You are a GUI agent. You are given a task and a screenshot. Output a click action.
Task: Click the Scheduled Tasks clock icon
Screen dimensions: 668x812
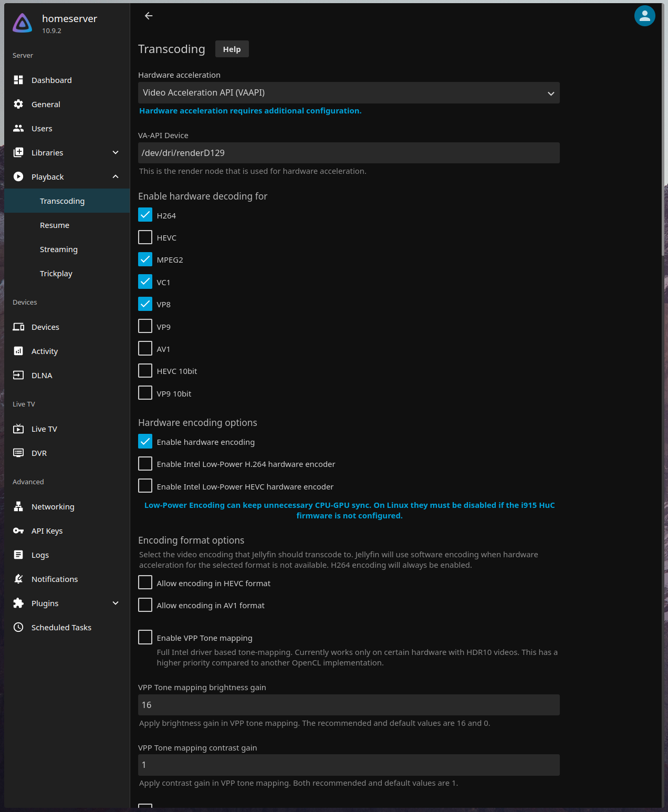coord(18,627)
